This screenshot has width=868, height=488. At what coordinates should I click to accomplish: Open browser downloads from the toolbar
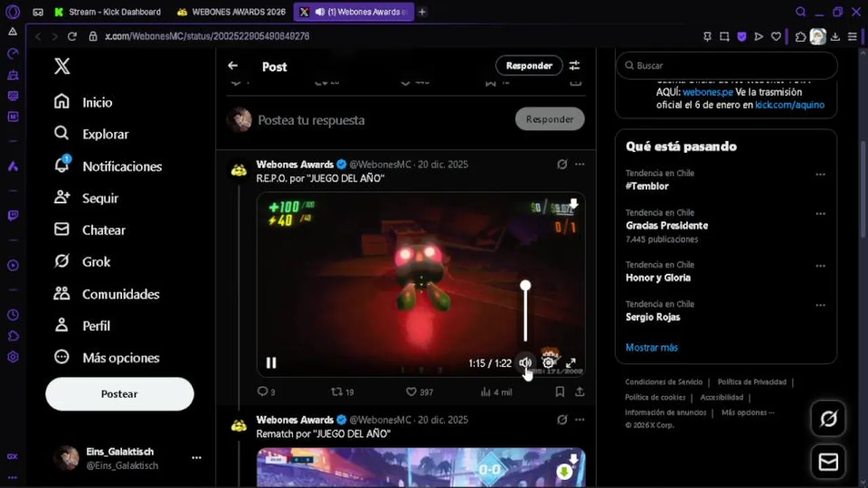(x=835, y=37)
